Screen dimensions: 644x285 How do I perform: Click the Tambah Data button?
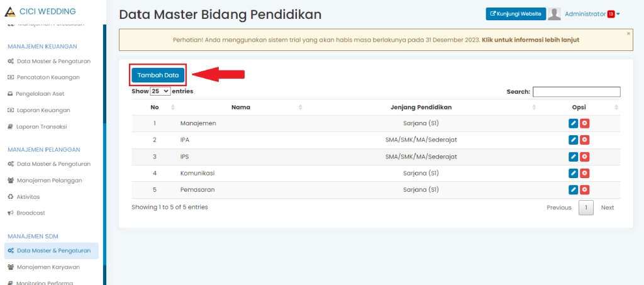point(158,75)
